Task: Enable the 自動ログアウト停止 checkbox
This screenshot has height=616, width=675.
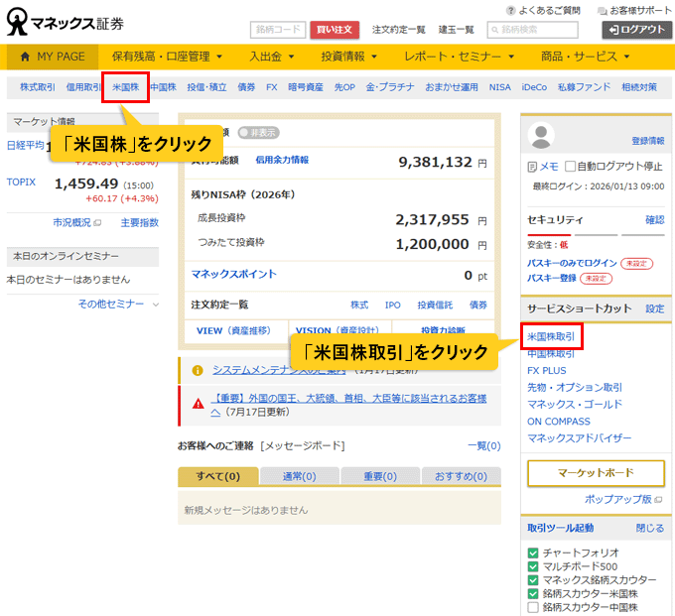Action: coord(569,166)
